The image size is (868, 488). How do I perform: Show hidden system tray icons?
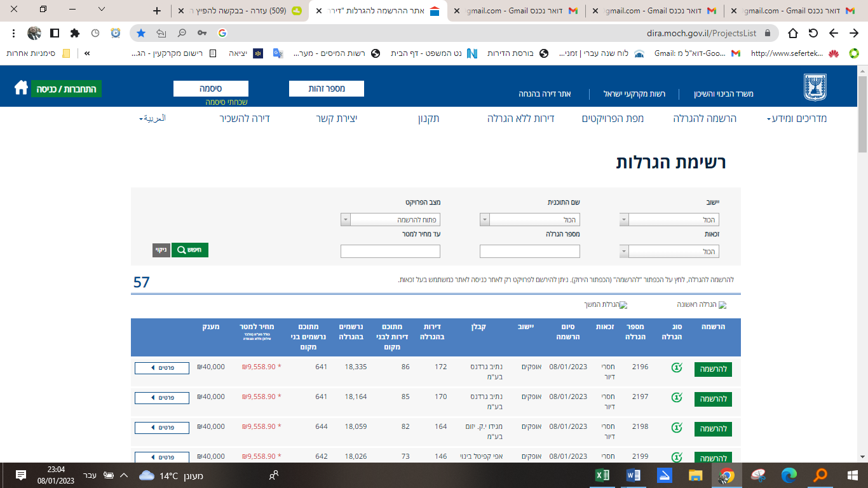[124, 475]
